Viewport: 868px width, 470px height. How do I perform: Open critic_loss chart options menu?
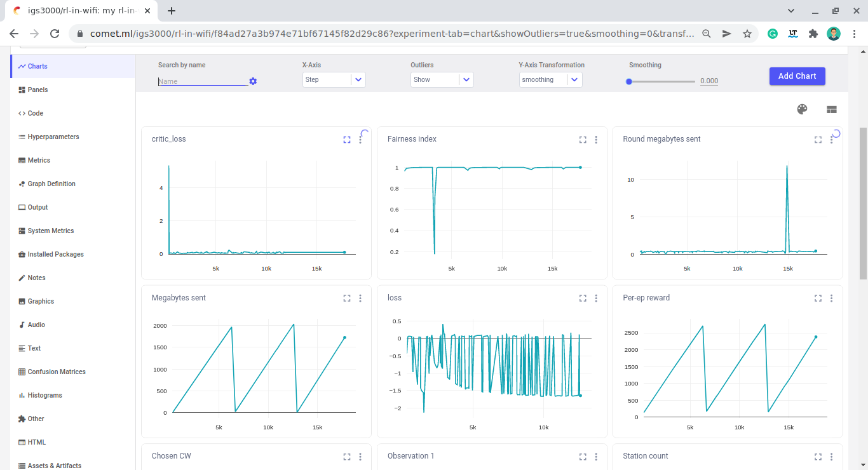(x=360, y=140)
